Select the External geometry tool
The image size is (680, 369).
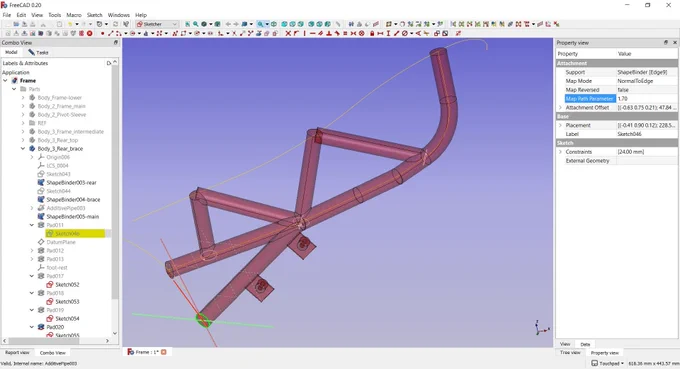[x=258, y=33]
